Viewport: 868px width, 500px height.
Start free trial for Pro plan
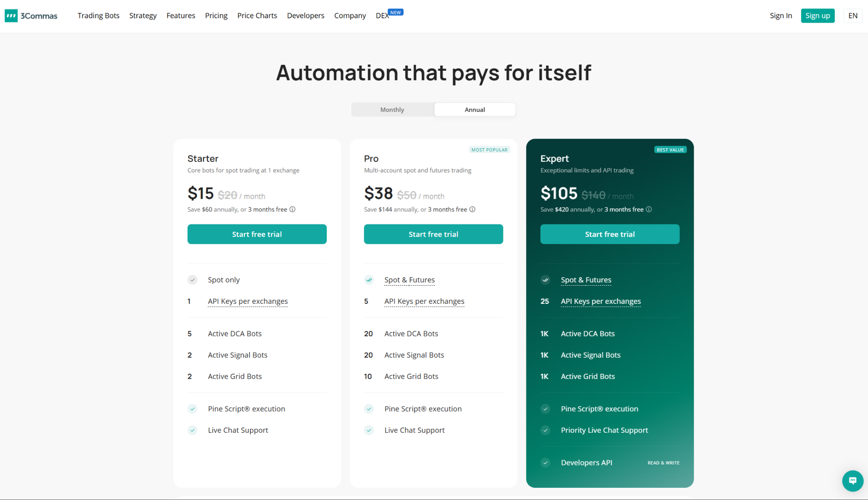pos(434,234)
